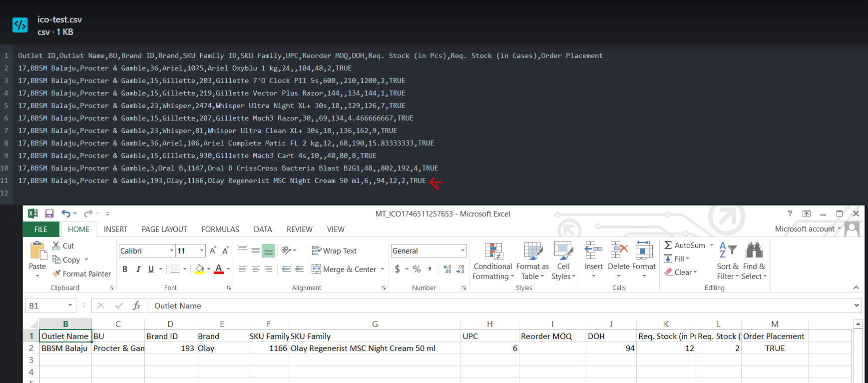
Task: Click the green FILE button
Action: (x=41, y=229)
